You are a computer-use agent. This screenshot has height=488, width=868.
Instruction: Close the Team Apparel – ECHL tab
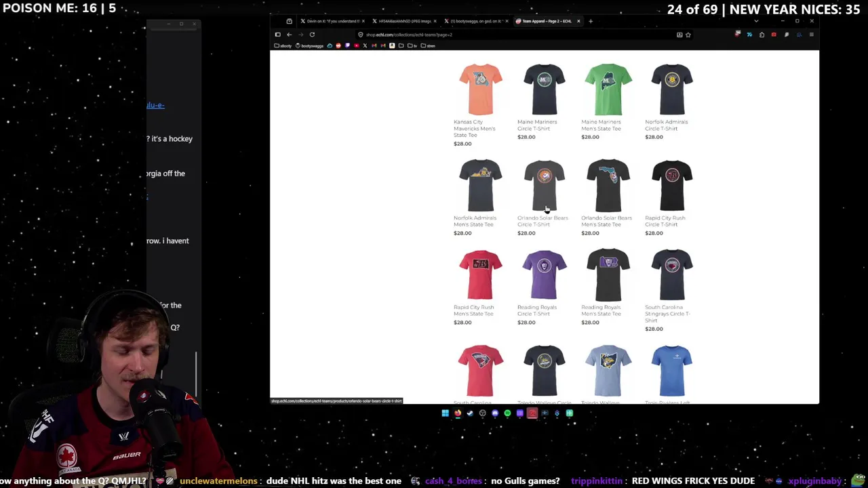[578, 21]
